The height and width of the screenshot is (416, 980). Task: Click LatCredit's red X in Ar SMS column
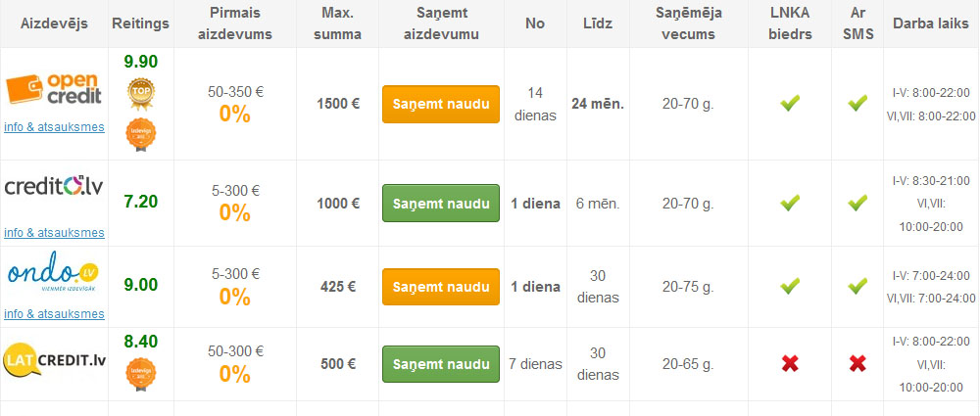click(x=857, y=364)
